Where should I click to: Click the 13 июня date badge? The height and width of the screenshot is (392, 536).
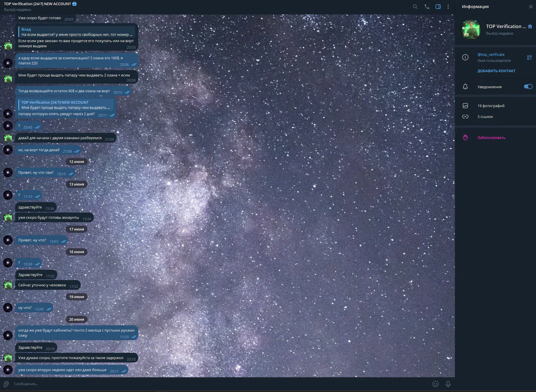click(x=77, y=184)
